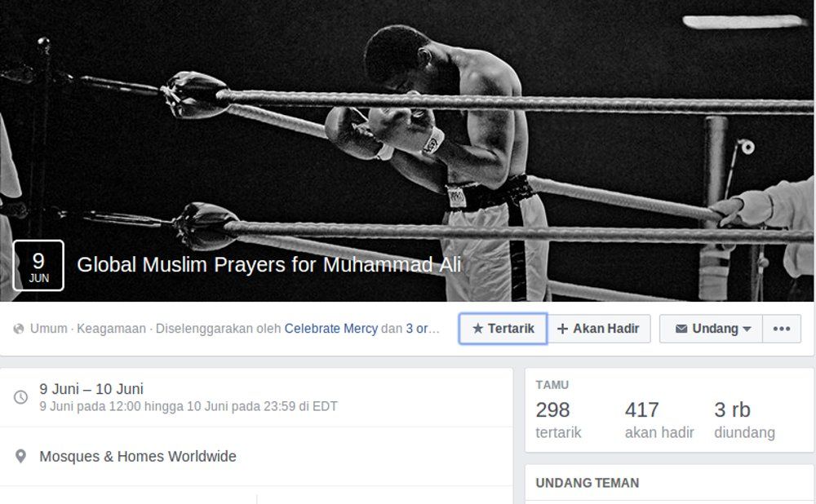Show the 3 other organizers link
The height and width of the screenshot is (504, 816).
(423, 329)
